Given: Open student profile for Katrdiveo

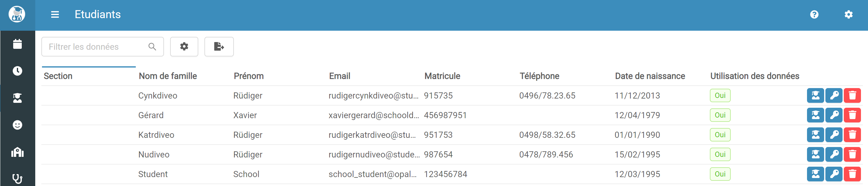Looking at the screenshot, I should (x=815, y=135).
